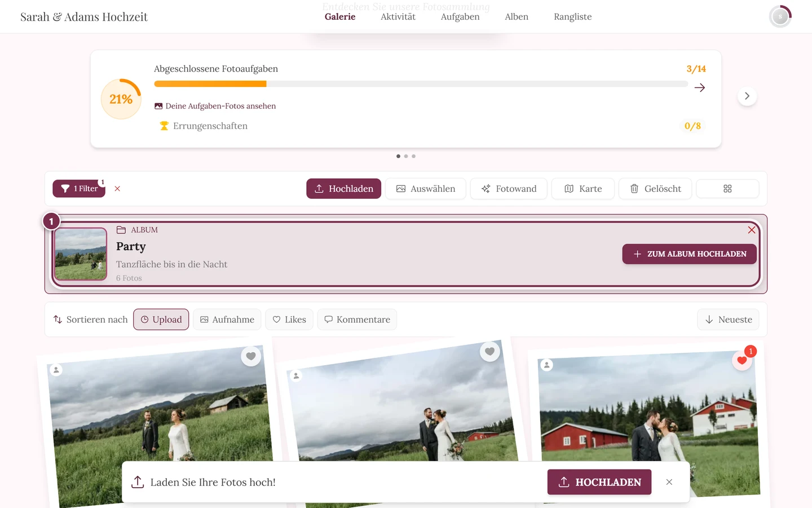Select the third carousel dot
The height and width of the screenshot is (508, 812).
tap(413, 156)
